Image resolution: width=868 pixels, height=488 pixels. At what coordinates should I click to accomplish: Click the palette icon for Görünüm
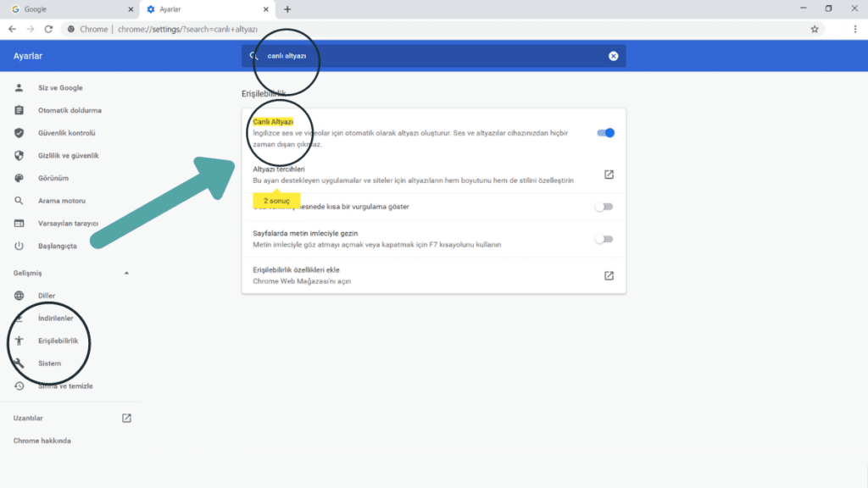pos(19,178)
